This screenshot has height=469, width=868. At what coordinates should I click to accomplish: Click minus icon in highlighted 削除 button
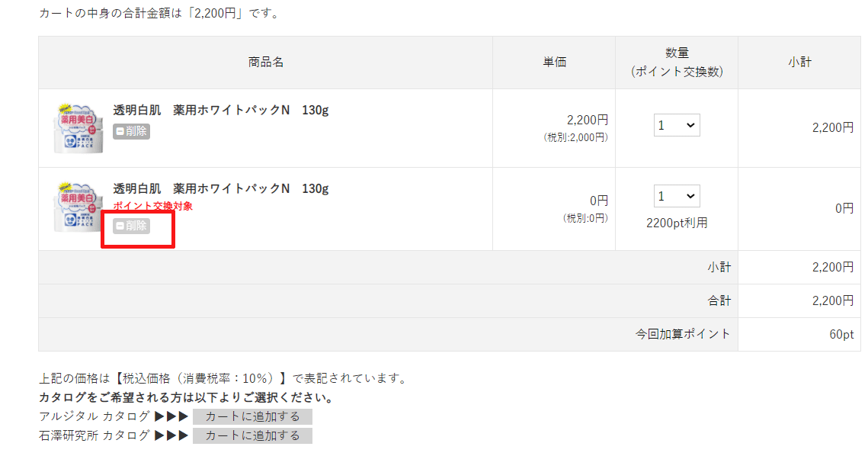pos(120,226)
